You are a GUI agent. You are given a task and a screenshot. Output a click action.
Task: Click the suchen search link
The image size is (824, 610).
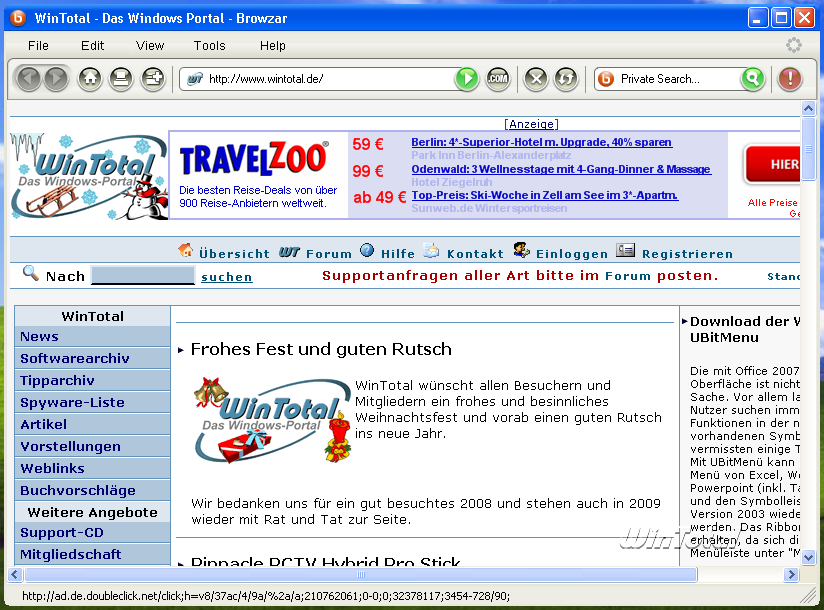pos(226,277)
